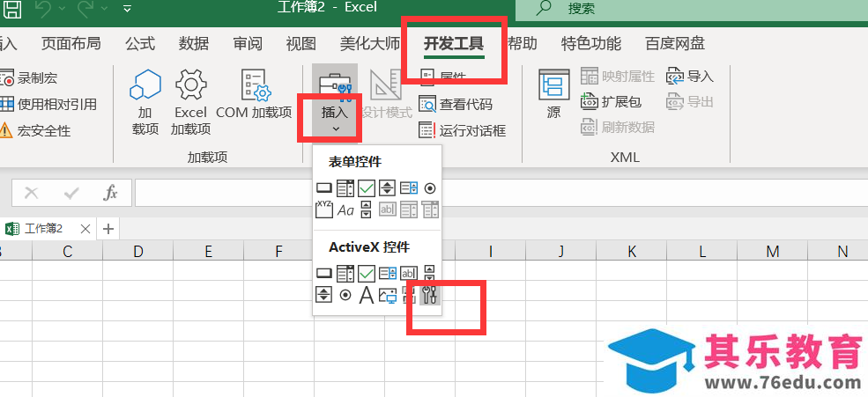
Task: Insert ActiveX Spin Button
Action: 323,295
